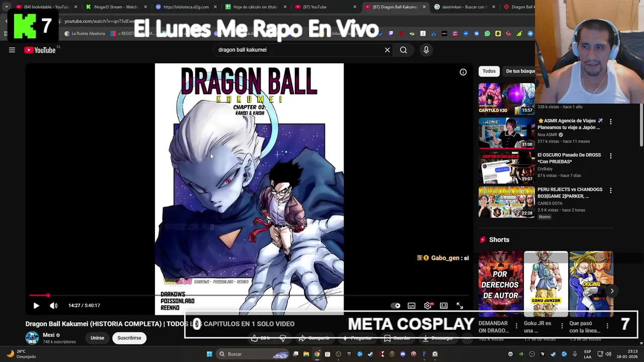Open the ESP LAA language switcher
This screenshot has width=644, height=362.
[x=588, y=354]
